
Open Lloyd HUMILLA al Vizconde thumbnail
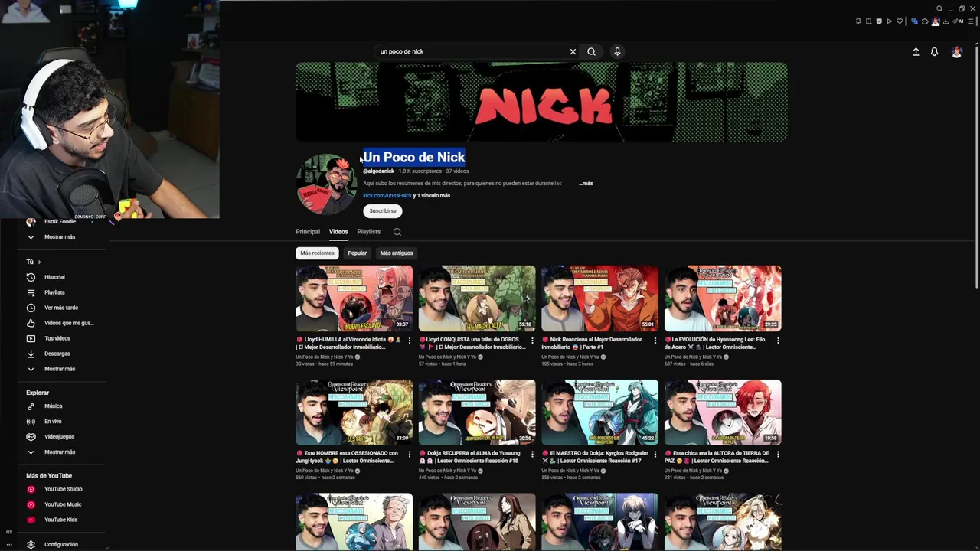coord(354,298)
